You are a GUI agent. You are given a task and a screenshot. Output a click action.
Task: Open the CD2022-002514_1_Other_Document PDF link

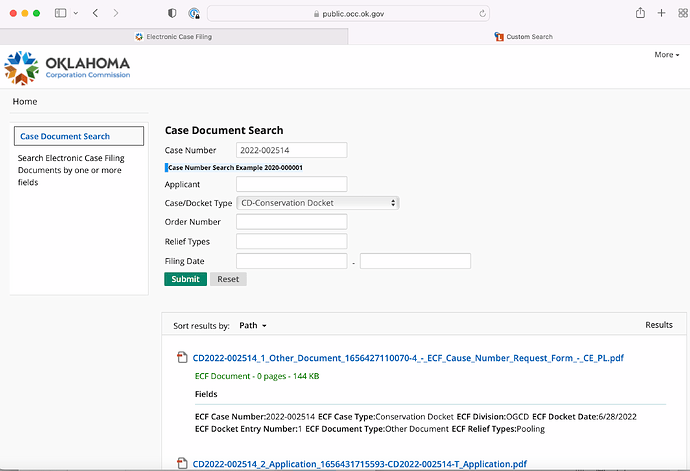click(408, 358)
